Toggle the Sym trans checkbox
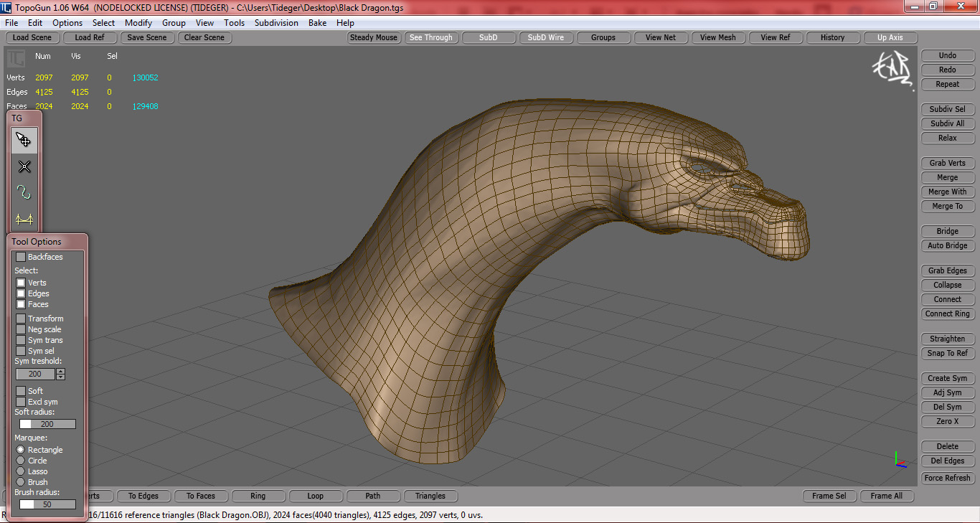 (x=21, y=340)
